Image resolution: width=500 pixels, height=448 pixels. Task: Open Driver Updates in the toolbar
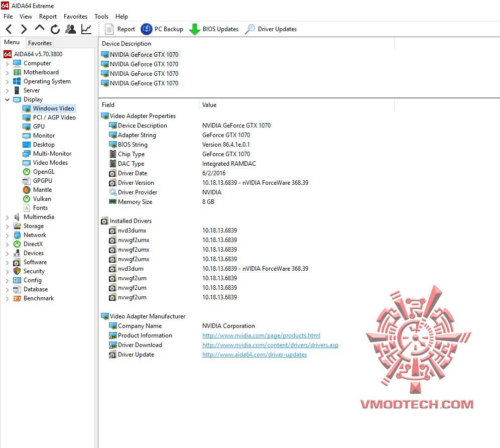271,29
